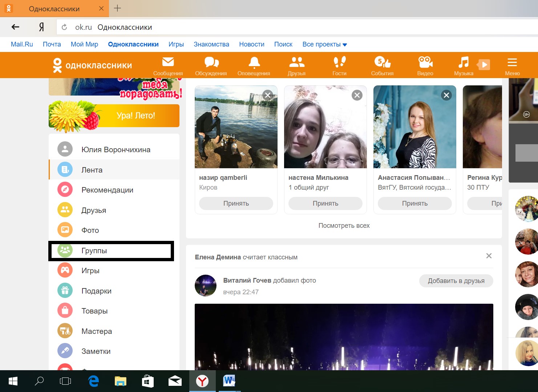Screen dimensions: 538x392
Task: Expand Все проекты dropdown
Action: point(325,44)
